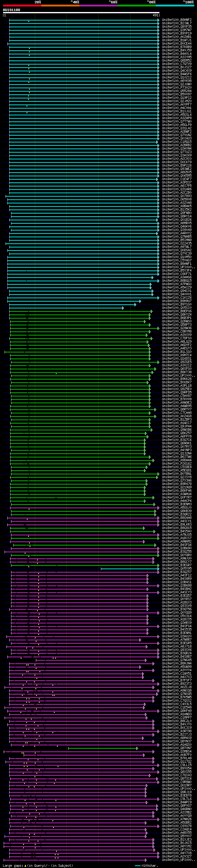The height and width of the screenshot is (868, 197).
Task: Select hit UniRef100_C7DFS0
Action: coord(177,338)
